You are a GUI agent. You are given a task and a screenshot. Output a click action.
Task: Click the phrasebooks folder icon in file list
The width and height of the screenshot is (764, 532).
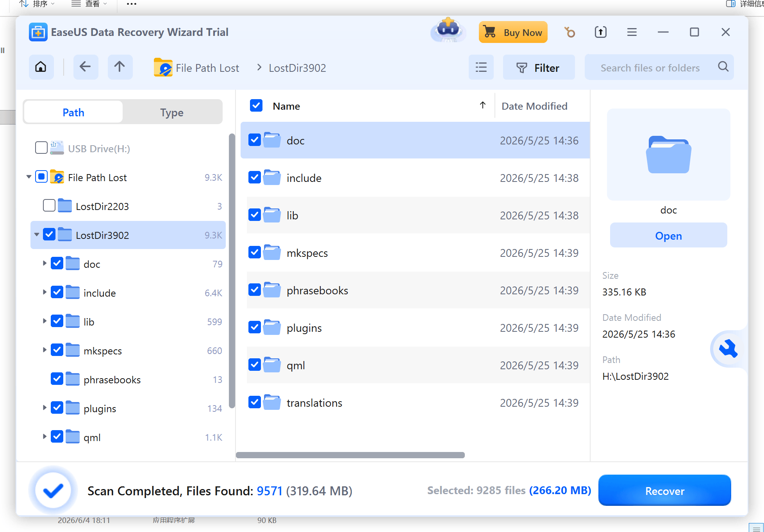click(272, 290)
